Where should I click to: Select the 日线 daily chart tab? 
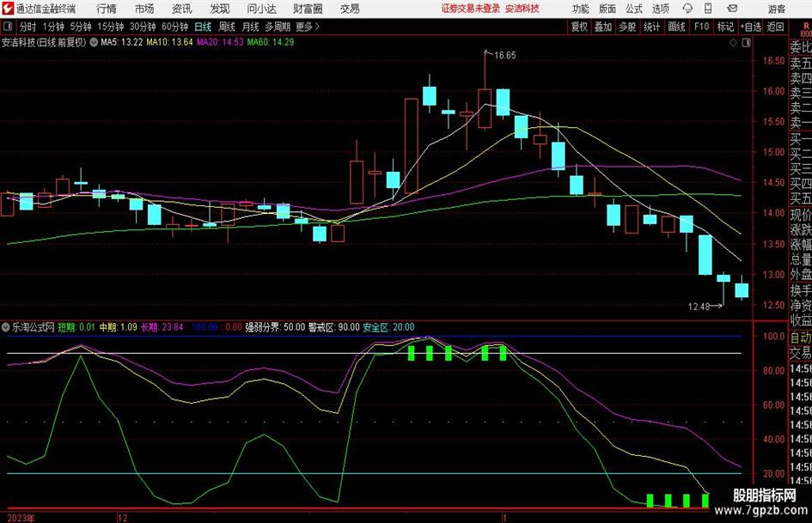click(x=203, y=27)
